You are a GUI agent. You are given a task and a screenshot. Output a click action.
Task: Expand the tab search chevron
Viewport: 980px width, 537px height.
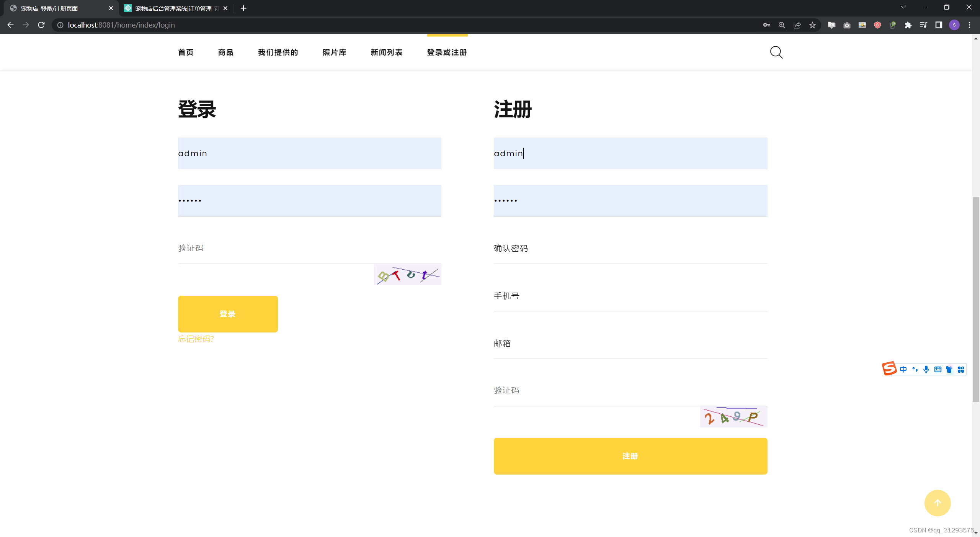click(x=903, y=7)
